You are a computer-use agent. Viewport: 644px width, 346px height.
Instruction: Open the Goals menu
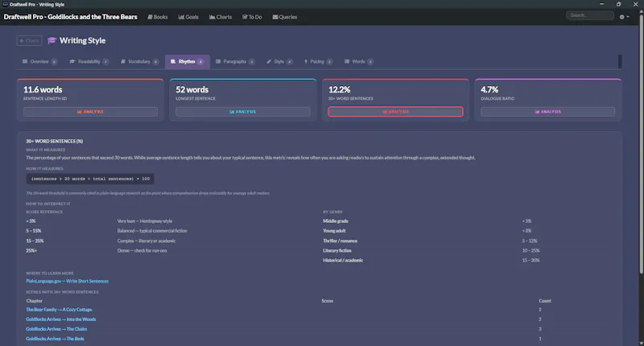coord(188,17)
